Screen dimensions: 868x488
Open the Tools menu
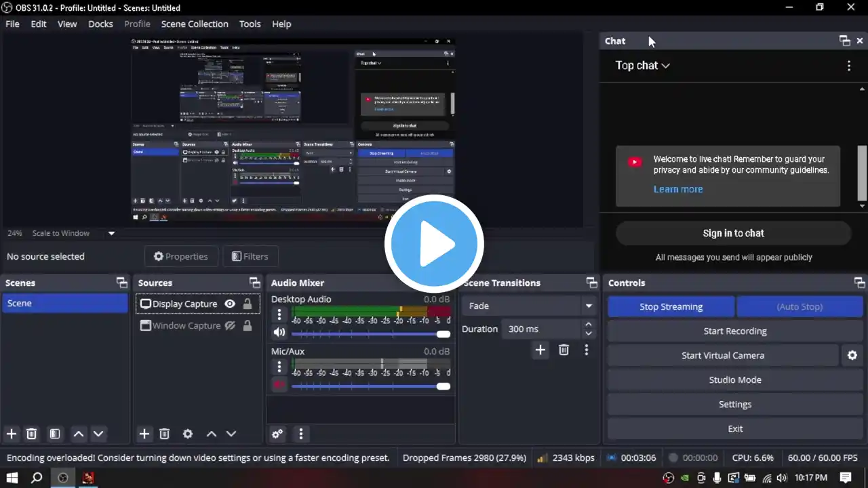point(250,24)
